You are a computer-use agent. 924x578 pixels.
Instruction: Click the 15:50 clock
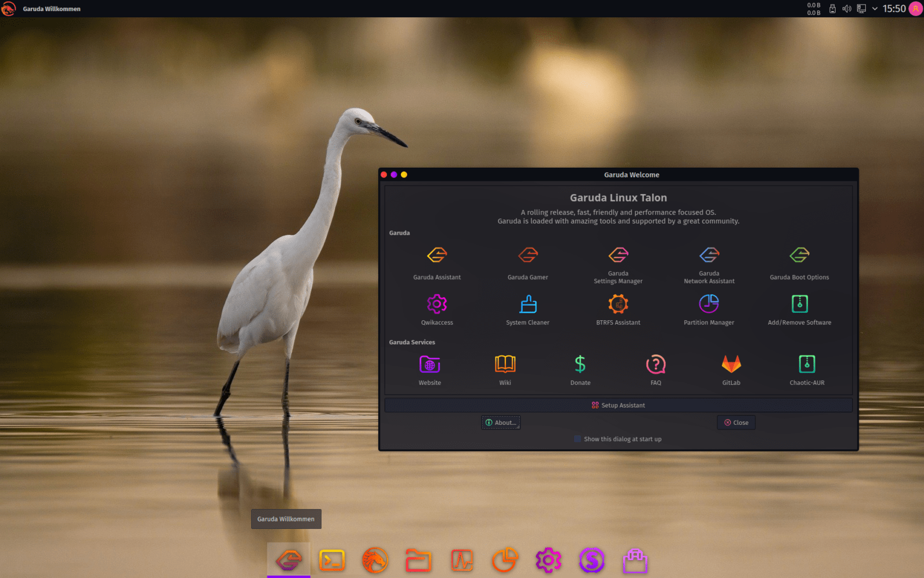[894, 9]
